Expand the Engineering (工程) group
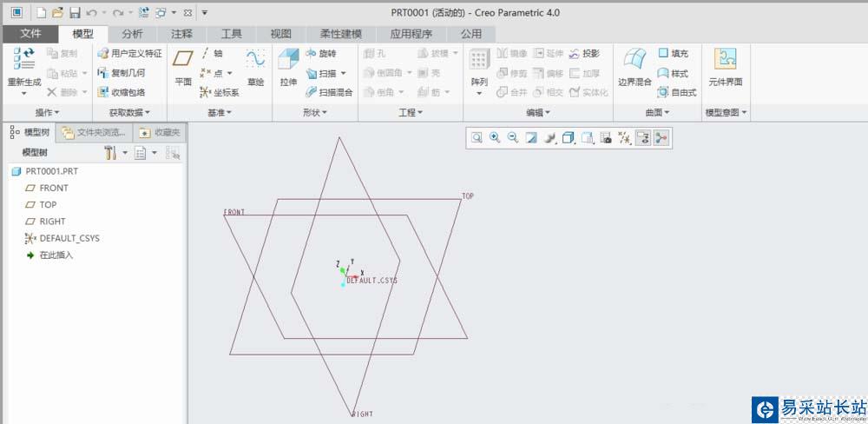 click(x=411, y=112)
